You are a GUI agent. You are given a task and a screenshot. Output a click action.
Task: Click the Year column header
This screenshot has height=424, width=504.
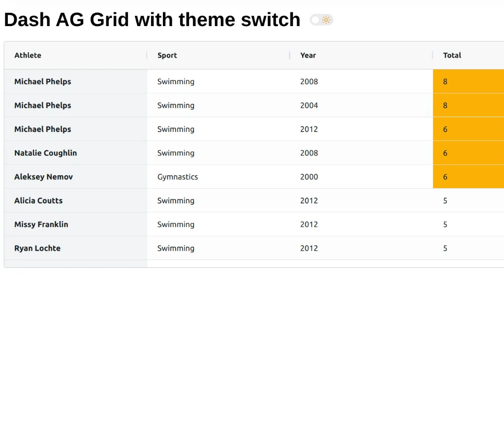pos(308,55)
